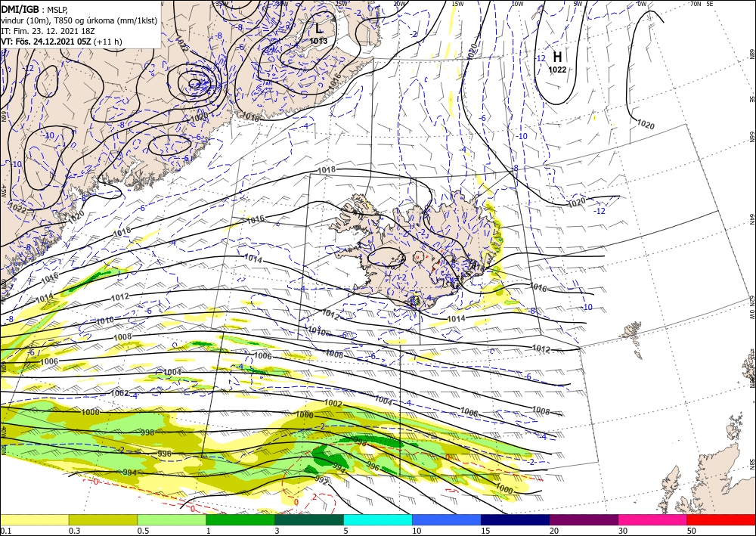Click the "IT: Fim. 23. 12. 2021 18Z" text
The width and height of the screenshot is (756, 536).
48,31
